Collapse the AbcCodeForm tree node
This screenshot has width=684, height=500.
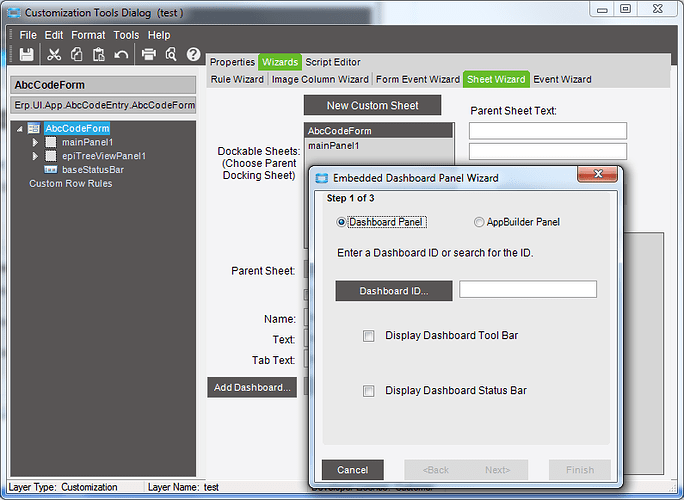[20, 129]
